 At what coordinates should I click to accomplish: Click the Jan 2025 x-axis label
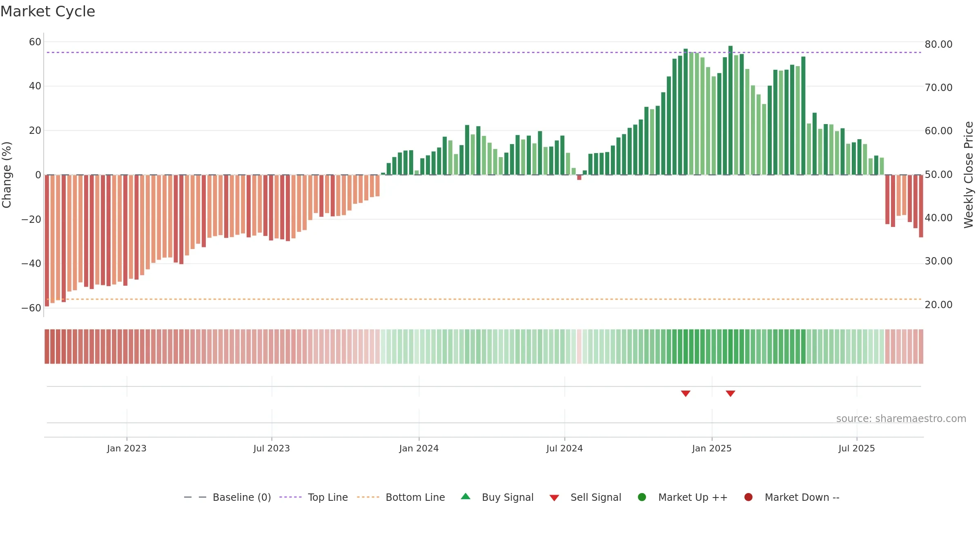(x=712, y=449)
